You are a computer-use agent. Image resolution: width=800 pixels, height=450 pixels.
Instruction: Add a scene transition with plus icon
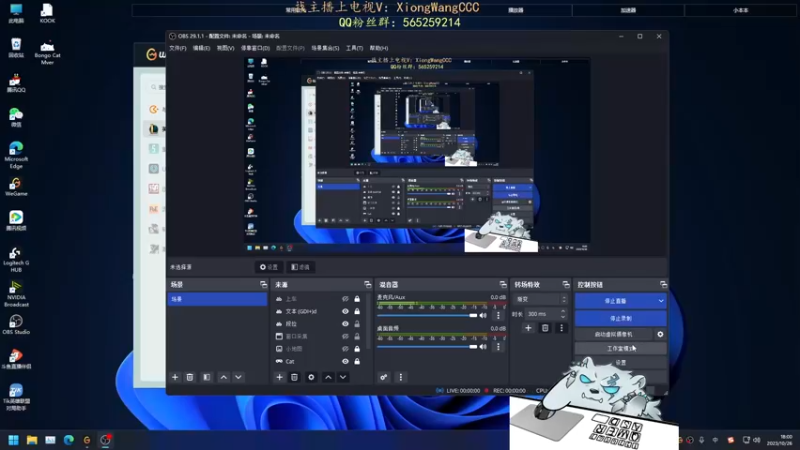point(528,328)
